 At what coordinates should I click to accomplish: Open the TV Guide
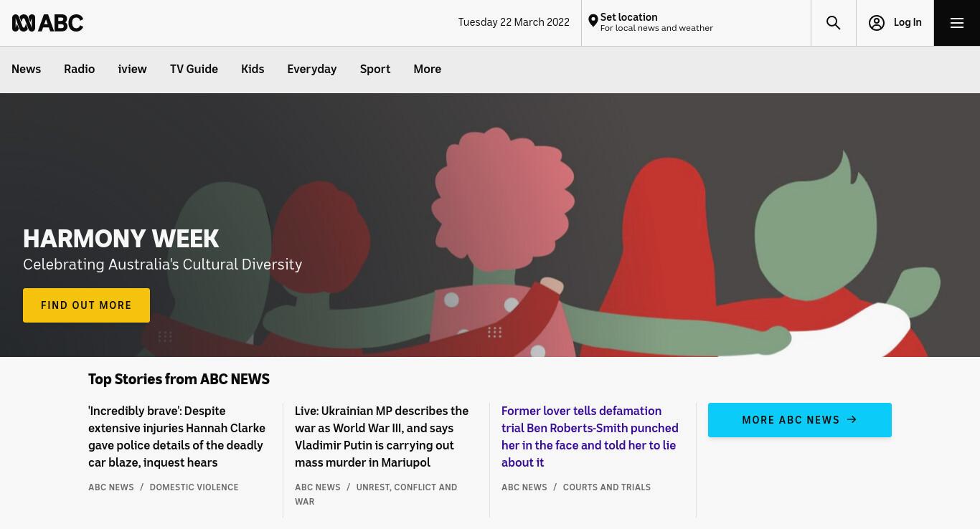[x=194, y=70]
